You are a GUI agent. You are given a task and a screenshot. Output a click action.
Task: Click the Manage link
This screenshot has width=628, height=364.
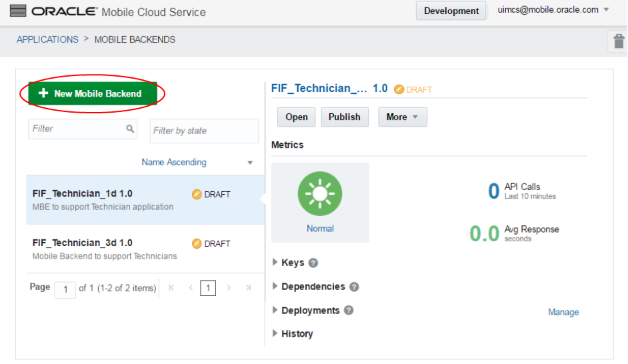pos(563,312)
